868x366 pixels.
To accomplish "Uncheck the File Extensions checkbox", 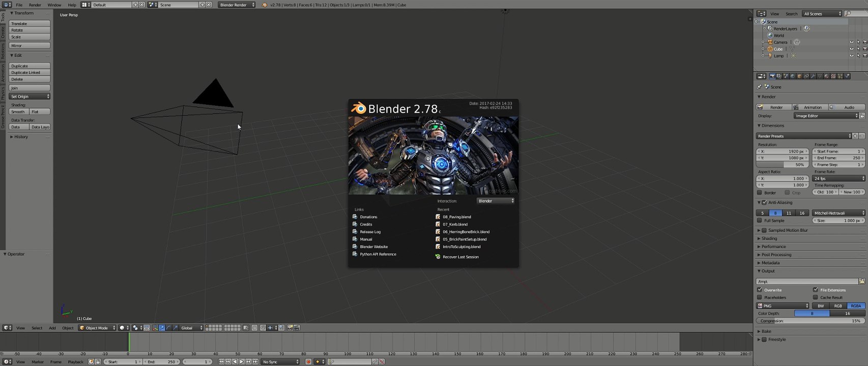I will click(816, 290).
